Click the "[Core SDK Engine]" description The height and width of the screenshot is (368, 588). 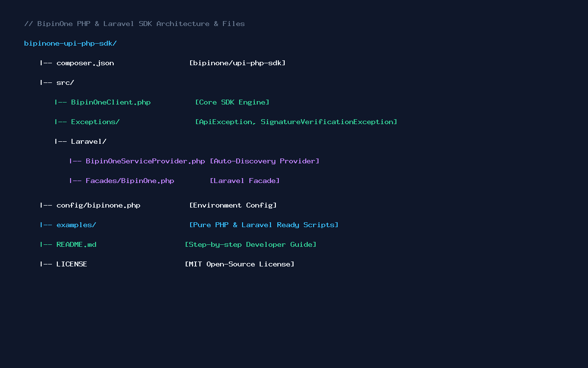tap(232, 102)
